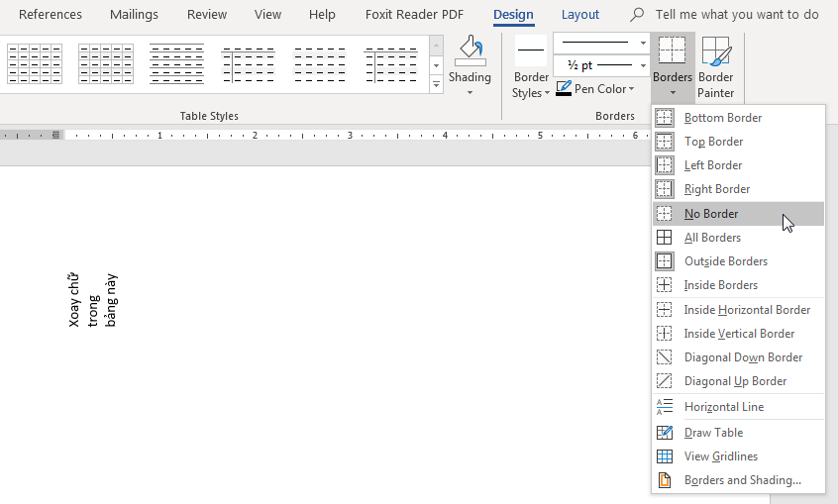Choose the Diagonal Down Border option
This screenshot has height=504, width=838.
tap(743, 357)
